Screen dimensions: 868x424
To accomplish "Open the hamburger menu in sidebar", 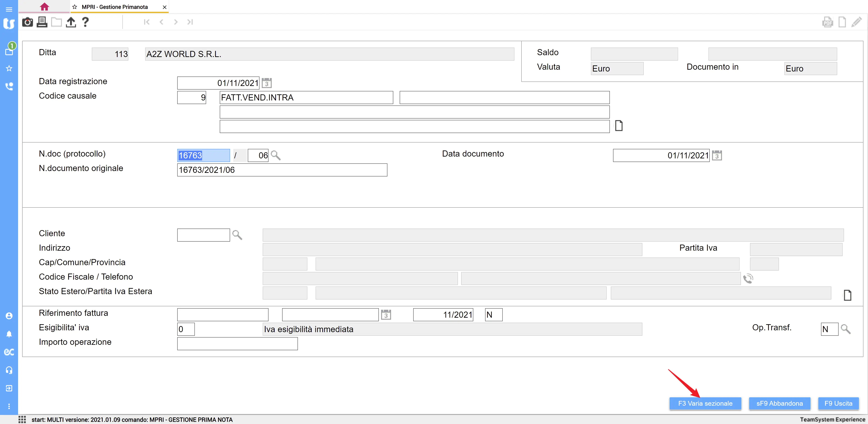I will point(9,10).
